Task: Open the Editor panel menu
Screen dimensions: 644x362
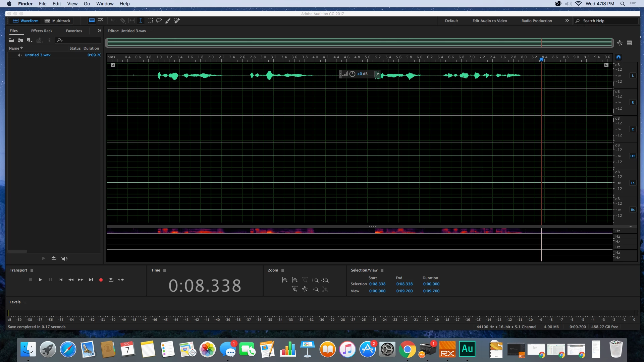Action: 152,31
